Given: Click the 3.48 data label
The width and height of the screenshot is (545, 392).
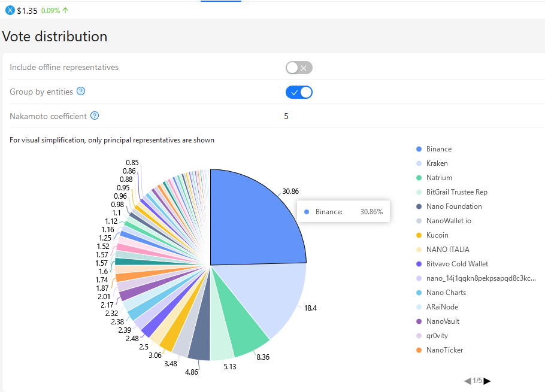Looking at the screenshot, I should [x=171, y=364].
